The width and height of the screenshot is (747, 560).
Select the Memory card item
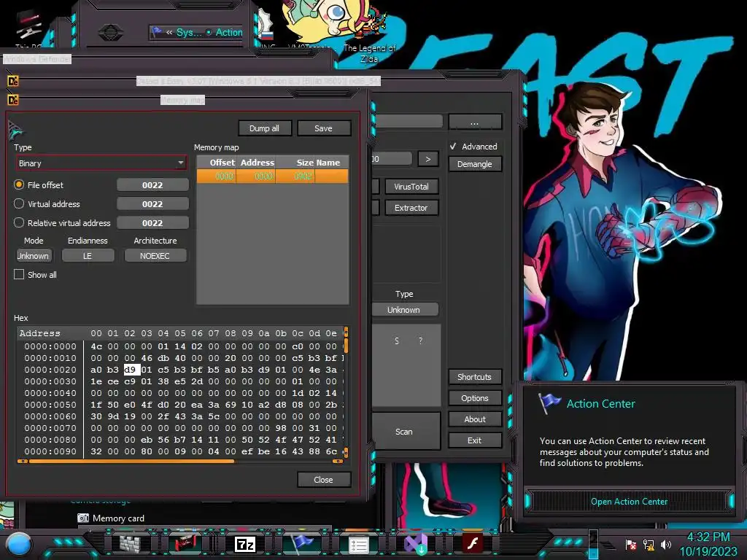(x=118, y=518)
